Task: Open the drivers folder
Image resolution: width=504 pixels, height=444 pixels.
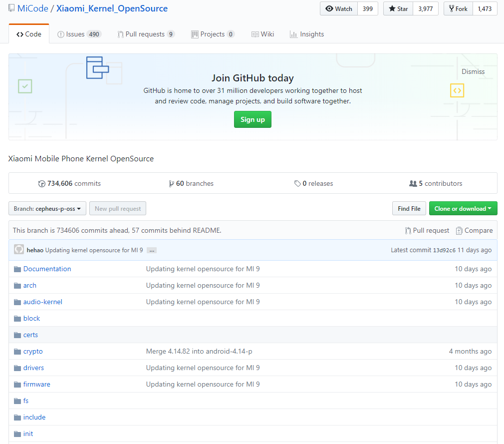Action: tap(33, 368)
